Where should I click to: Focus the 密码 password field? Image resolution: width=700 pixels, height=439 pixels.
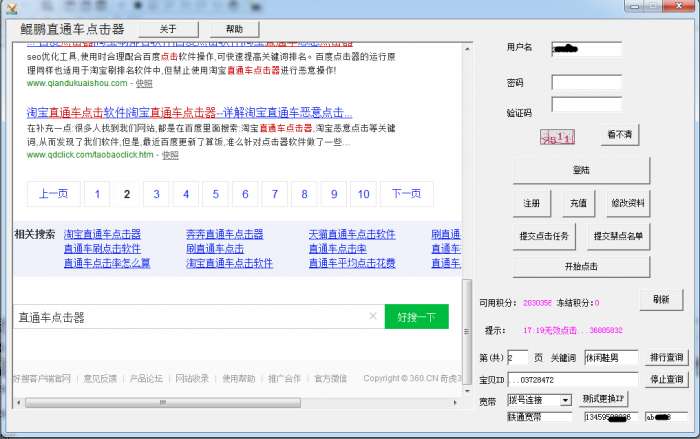click(587, 82)
